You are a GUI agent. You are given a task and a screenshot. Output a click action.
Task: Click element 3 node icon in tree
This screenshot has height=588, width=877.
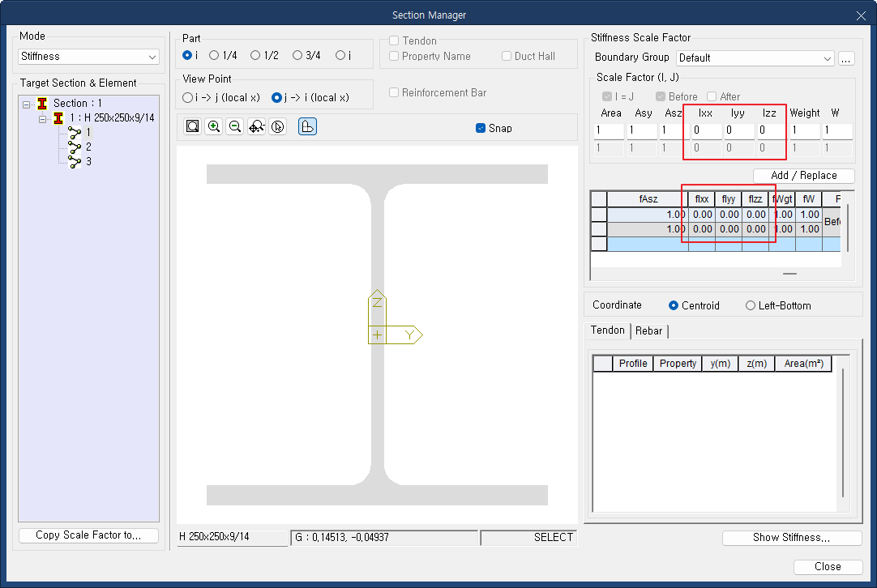(x=75, y=161)
